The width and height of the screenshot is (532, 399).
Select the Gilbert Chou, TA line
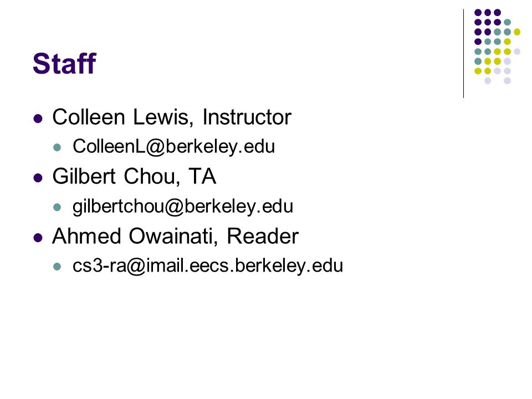click(x=134, y=177)
